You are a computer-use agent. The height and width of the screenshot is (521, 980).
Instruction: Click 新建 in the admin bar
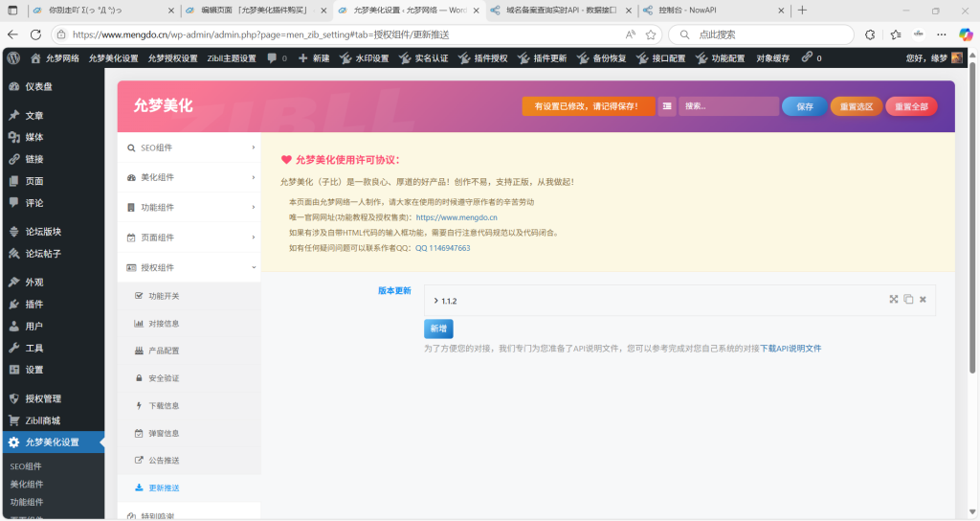[x=314, y=58]
